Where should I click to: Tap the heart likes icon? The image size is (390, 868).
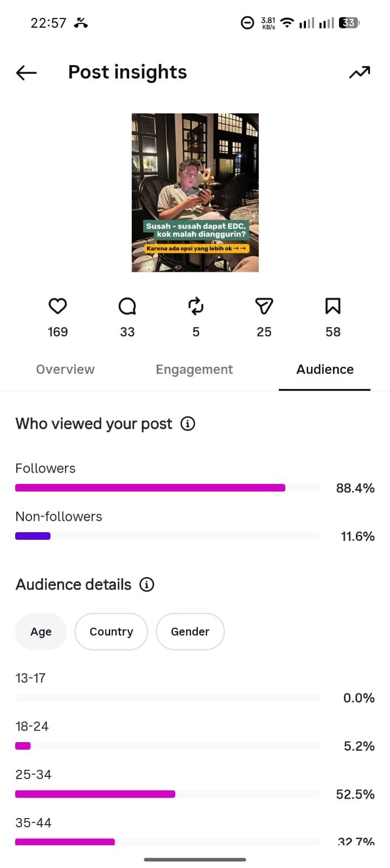(x=57, y=306)
